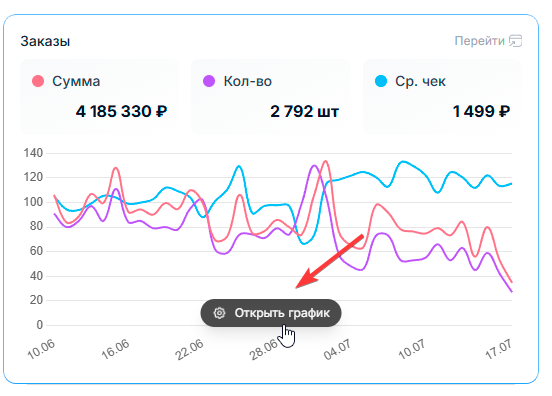Click the '2 792 шт' value
552x396 pixels.
coord(305,112)
